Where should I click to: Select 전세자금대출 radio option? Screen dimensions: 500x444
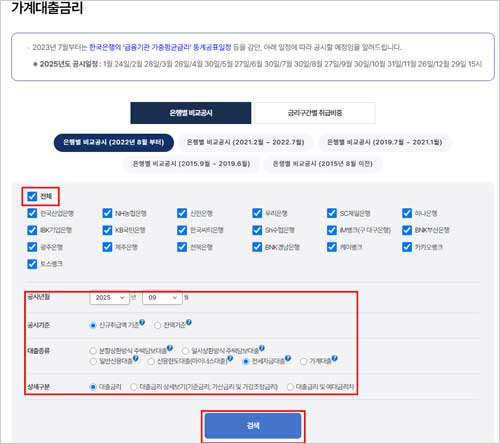tap(246, 361)
